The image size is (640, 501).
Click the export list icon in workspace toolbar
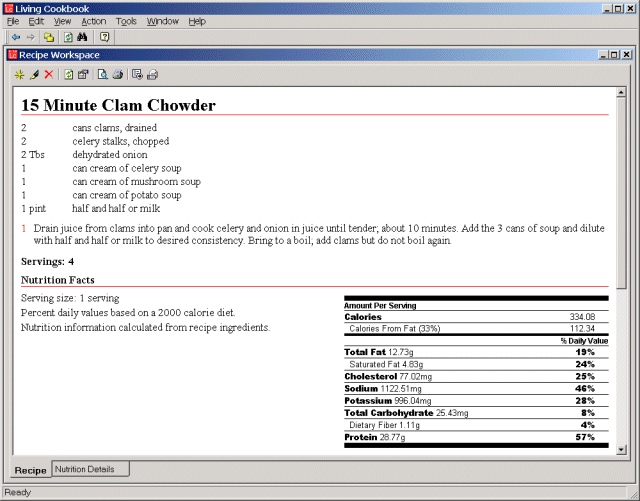pos(137,75)
